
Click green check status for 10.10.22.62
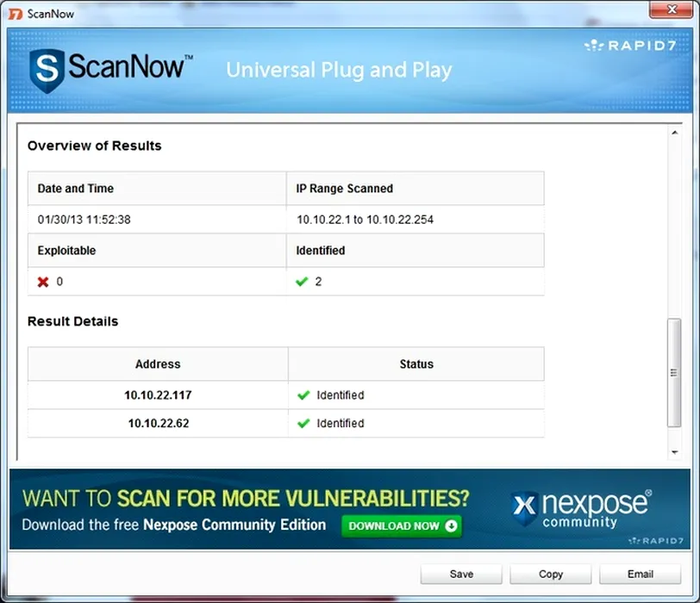point(303,424)
